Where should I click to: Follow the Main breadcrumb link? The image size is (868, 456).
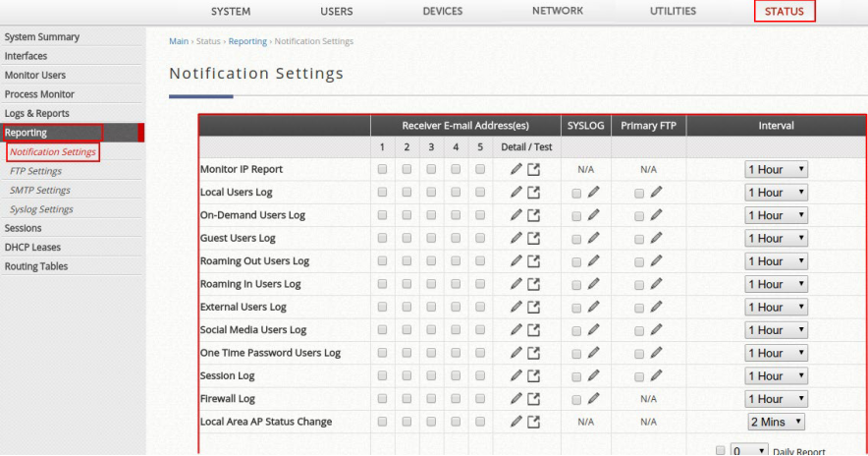tap(179, 41)
